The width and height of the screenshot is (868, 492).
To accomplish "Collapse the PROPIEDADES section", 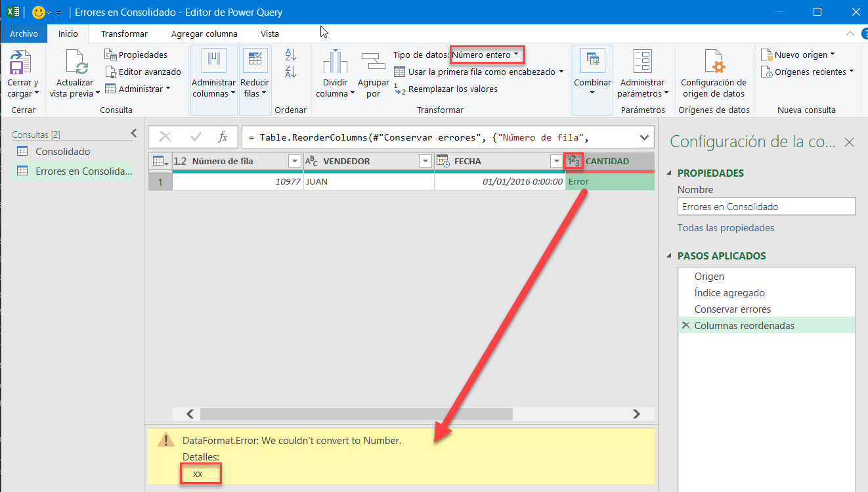I will pos(670,173).
